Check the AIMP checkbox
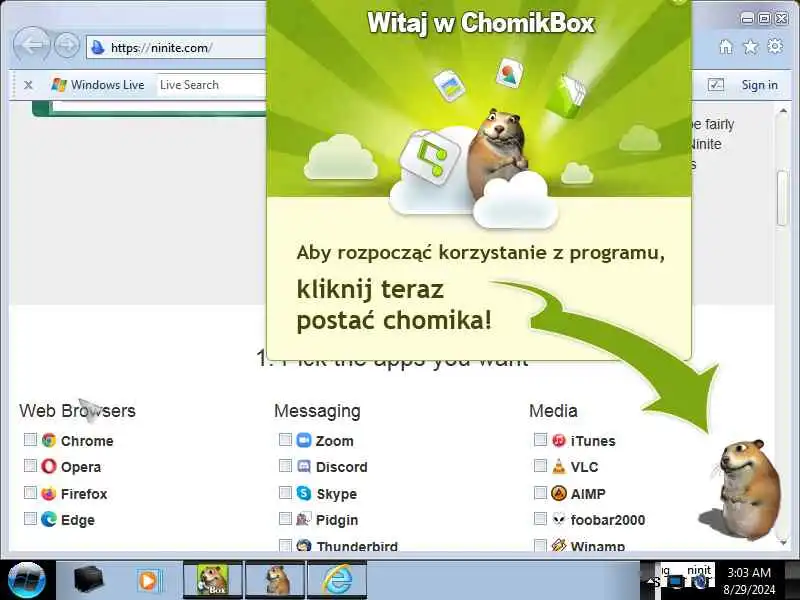800x600 pixels. tap(540, 492)
